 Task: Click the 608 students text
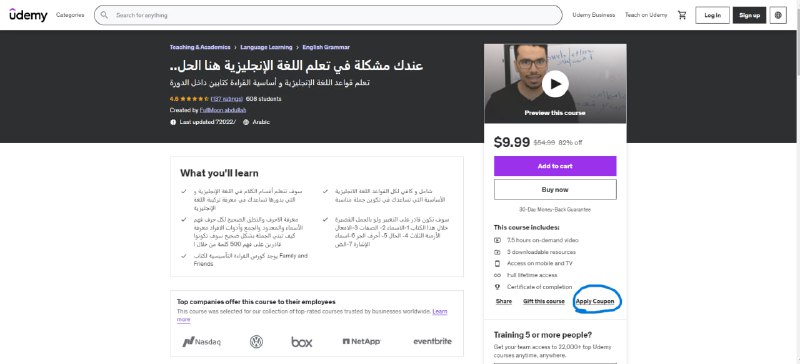click(263, 99)
